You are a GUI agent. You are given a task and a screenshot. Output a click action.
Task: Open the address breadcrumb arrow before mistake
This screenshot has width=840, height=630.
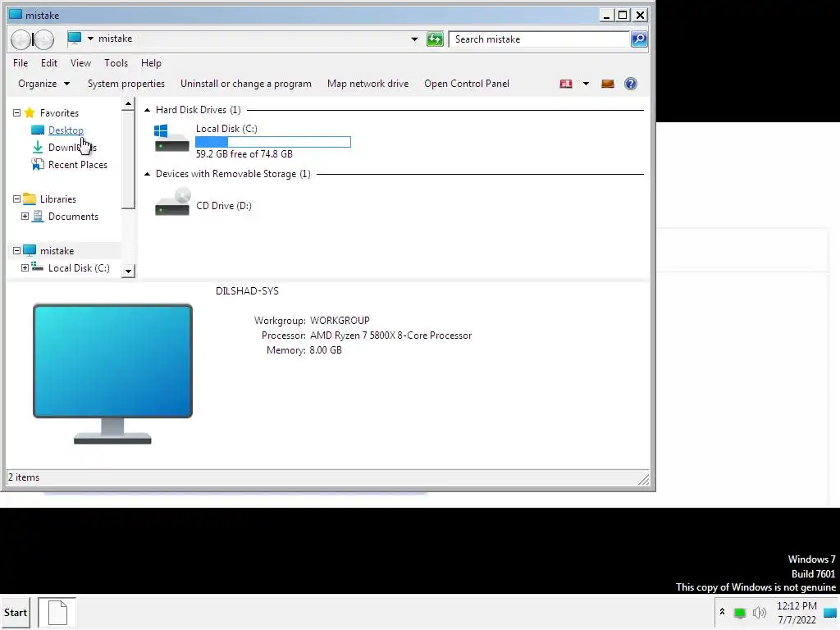(x=90, y=39)
